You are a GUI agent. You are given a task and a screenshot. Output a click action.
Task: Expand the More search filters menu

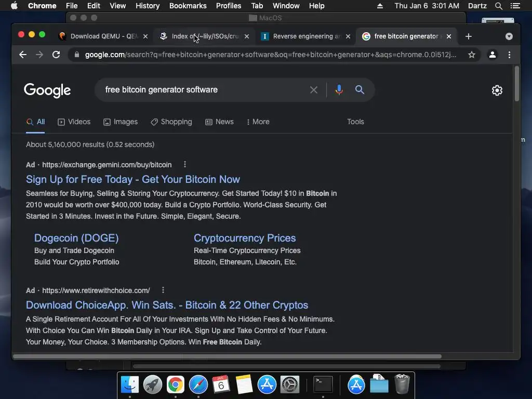(x=258, y=122)
